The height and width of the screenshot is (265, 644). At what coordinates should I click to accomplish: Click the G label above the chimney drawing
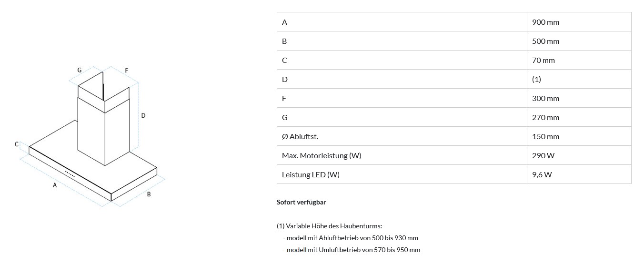click(80, 70)
